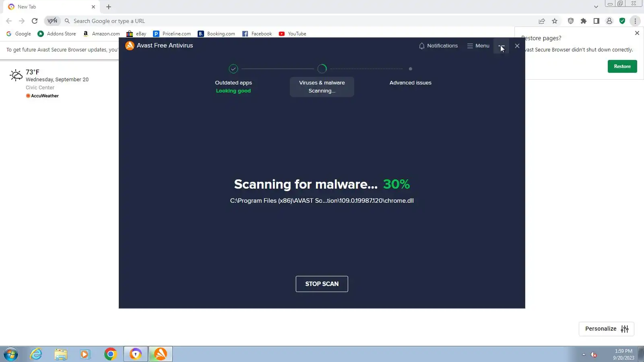Screen dimensions: 644x362
Task: Open the Amazon.com bookmark
Action: click(x=101, y=34)
